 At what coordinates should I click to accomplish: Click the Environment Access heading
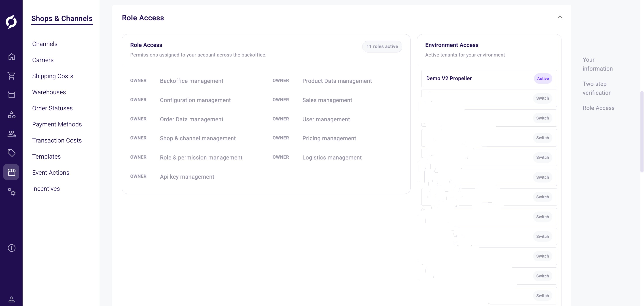[x=452, y=45]
